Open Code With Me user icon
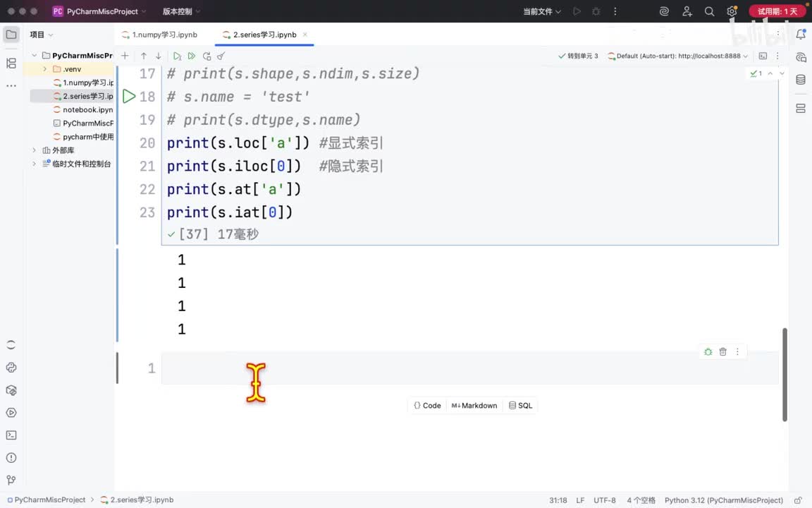The width and height of the screenshot is (812, 508). point(687,11)
